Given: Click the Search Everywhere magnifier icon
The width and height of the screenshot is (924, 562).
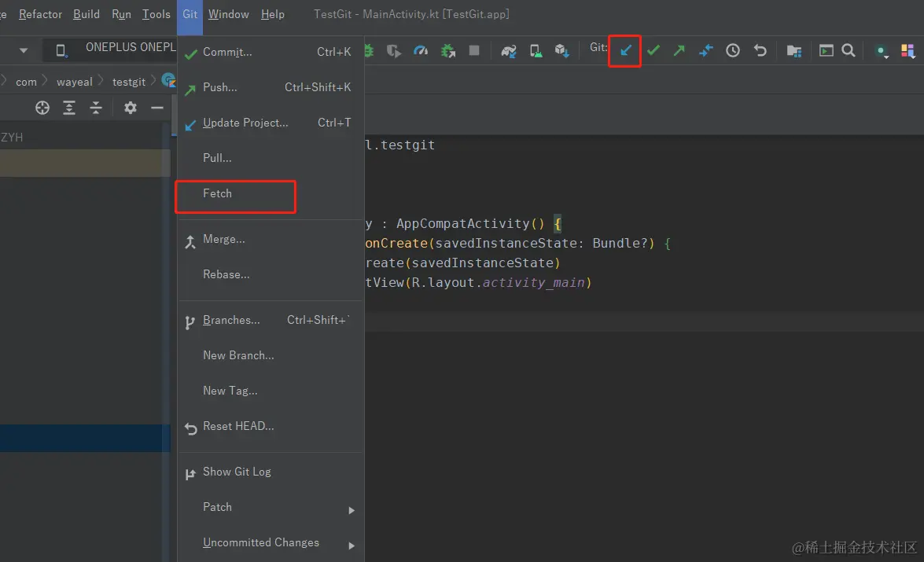Looking at the screenshot, I should click(x=849, y=50).
